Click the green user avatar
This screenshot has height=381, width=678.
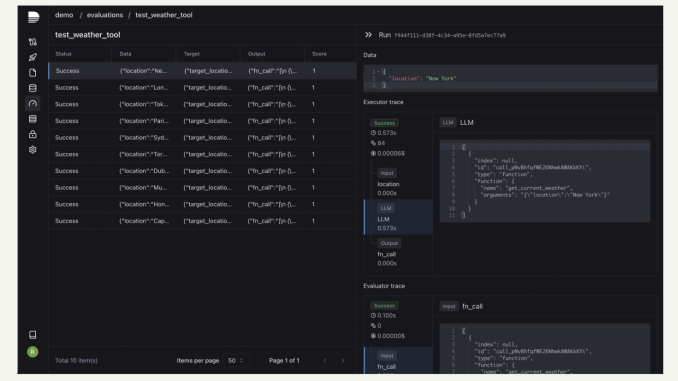[x=33, y=352]
